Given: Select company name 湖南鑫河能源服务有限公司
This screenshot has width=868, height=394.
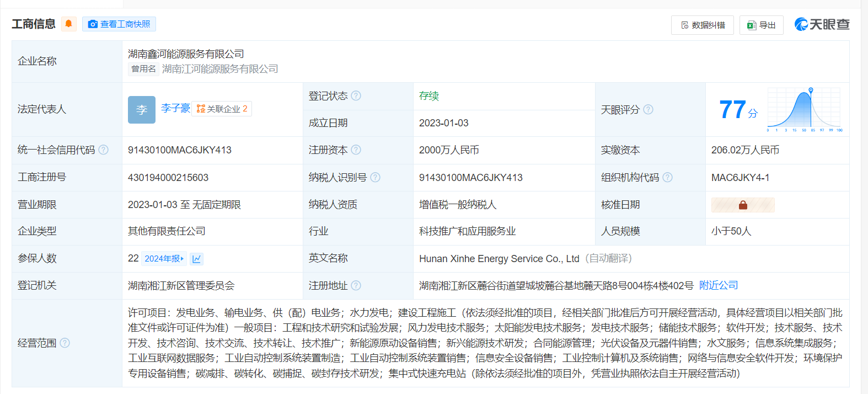Looking at the screenshot, I should (186, 54).
